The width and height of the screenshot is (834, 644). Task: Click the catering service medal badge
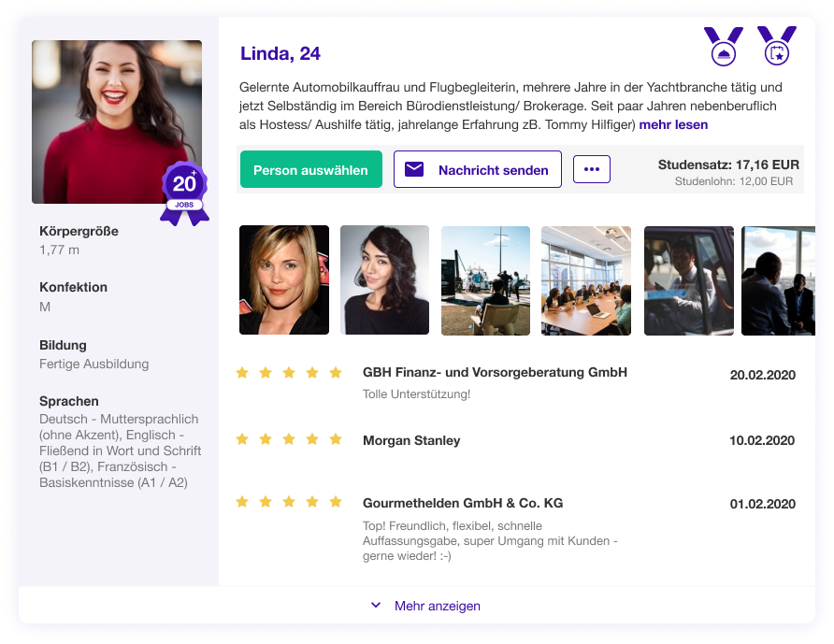[x=724, y=46]
